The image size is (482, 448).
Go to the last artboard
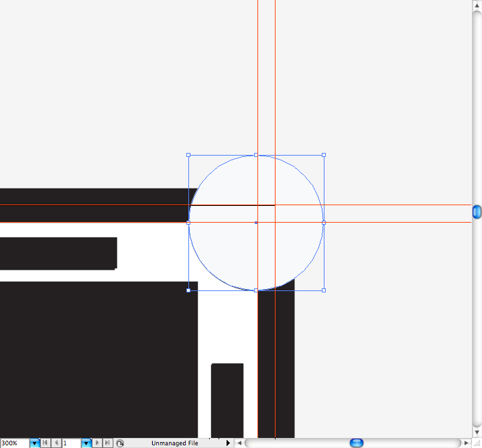point(107,443)
